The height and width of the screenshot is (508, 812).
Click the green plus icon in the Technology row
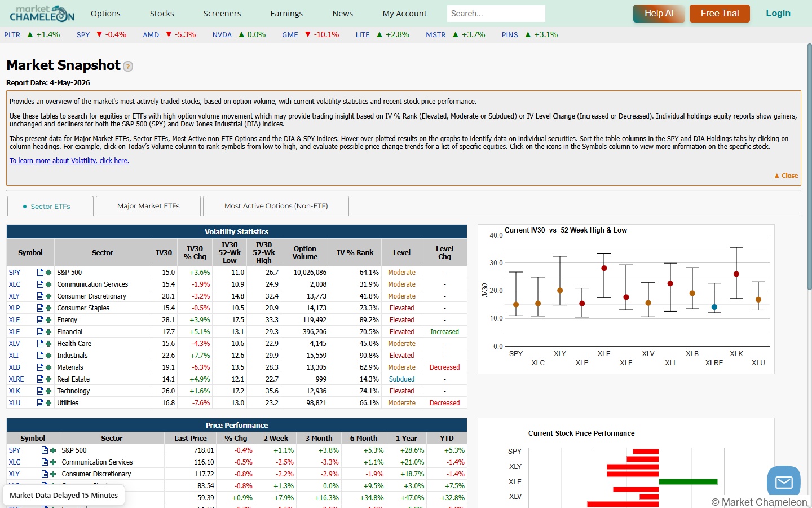tap(48, 391)
